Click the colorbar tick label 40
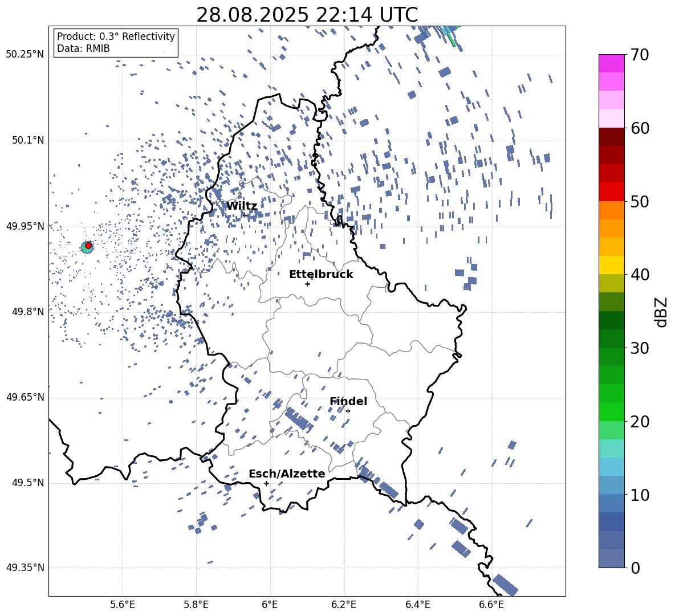Viewport: 675px width, 616px height. [640, 275]
